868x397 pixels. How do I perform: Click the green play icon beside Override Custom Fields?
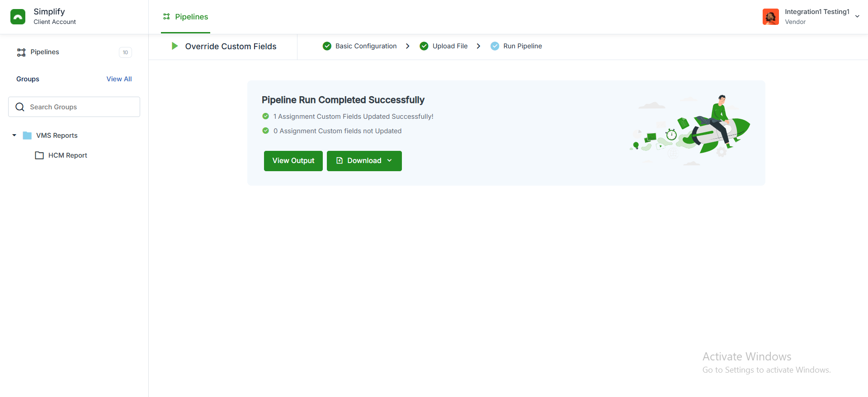coord(175,46)
